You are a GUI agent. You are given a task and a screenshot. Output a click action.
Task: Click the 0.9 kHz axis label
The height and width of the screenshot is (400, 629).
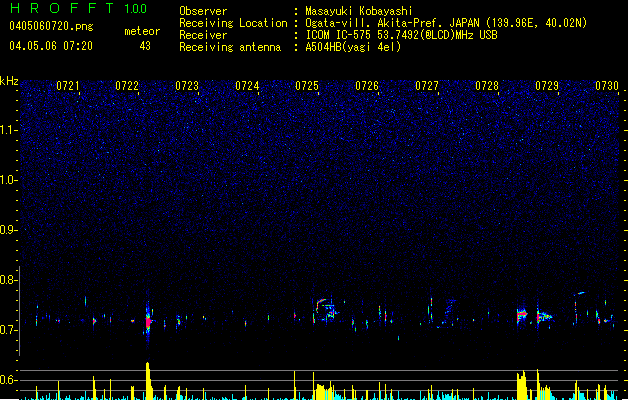point(9,230)
